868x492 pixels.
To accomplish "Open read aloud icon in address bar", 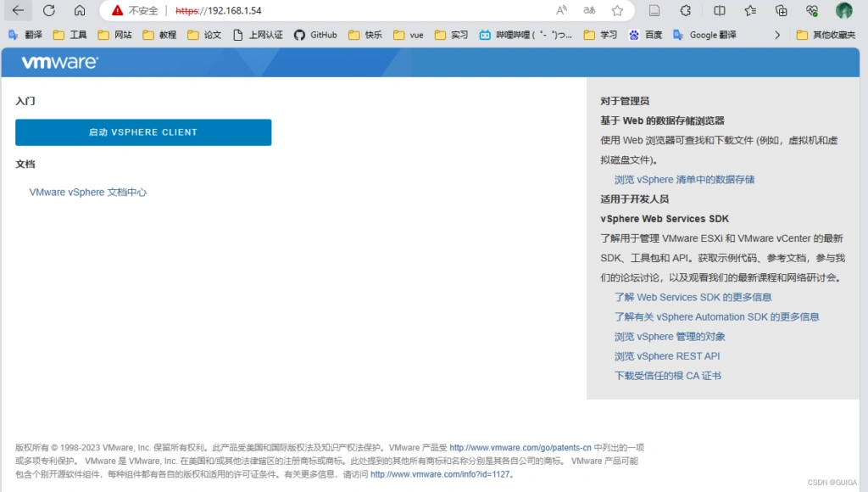I will tap(561, 10).
